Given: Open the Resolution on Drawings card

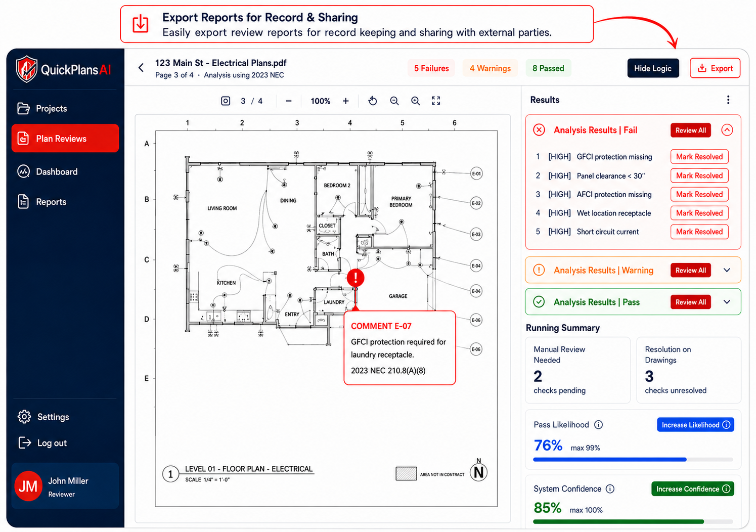Looking at the screenshot, I should pyautogui.click(x=689, y=370).
